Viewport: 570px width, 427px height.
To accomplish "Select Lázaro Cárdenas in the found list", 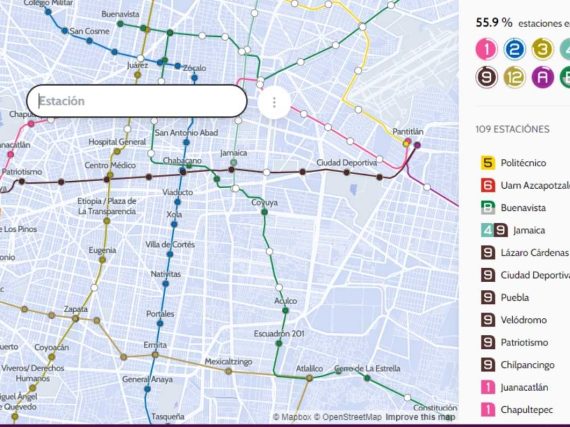I will click(x=534, y=253).
